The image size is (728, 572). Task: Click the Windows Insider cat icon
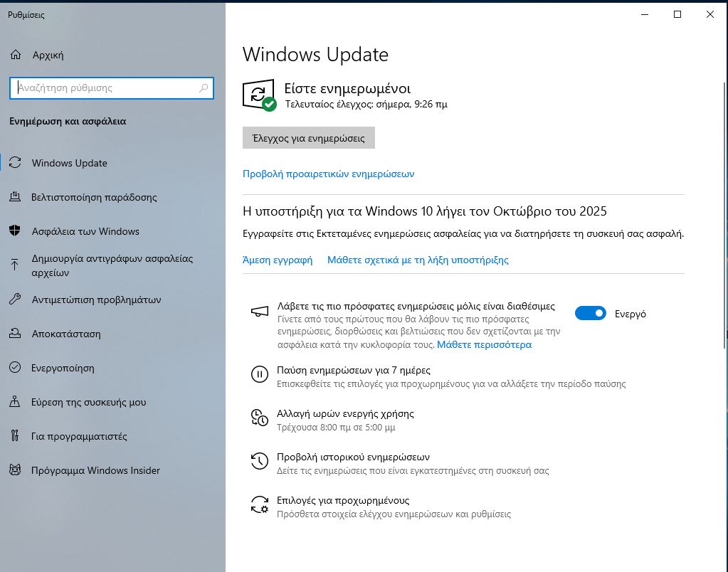15,470
